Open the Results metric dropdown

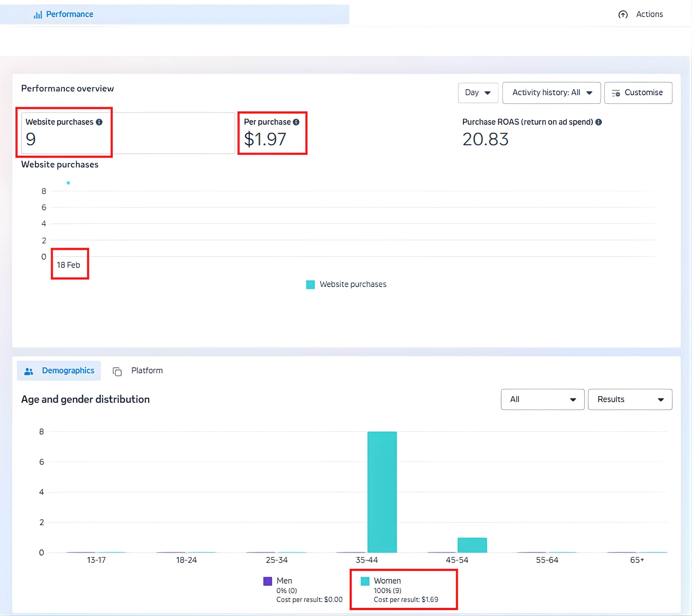tap(630, 399)
